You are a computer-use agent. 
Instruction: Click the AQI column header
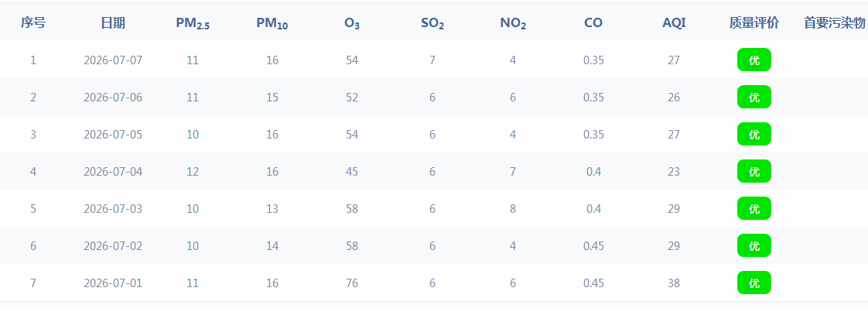coord(674,22)
